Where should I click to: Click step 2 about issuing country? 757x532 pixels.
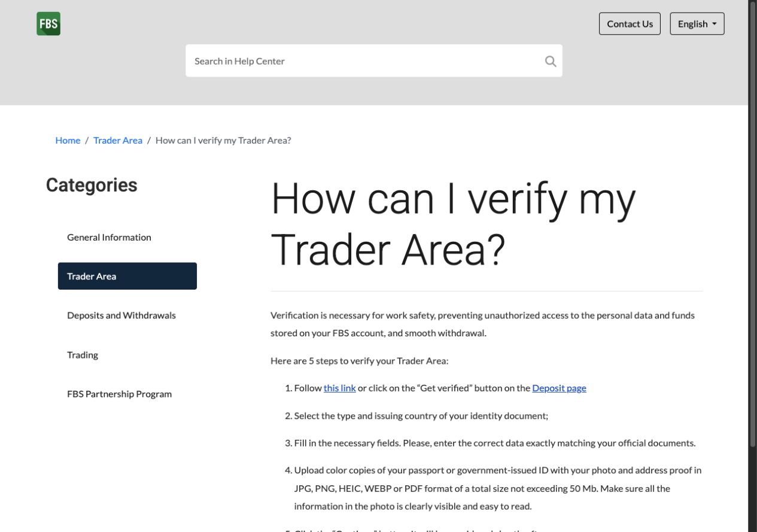tap(421, 415)
